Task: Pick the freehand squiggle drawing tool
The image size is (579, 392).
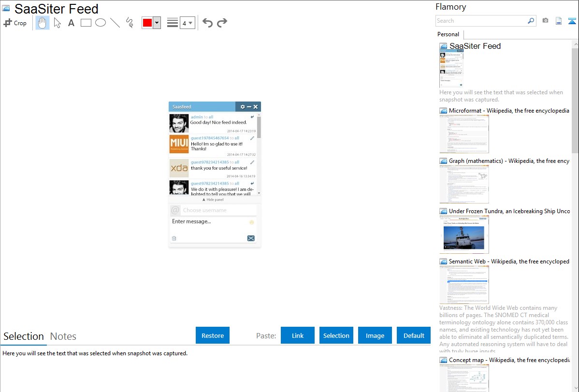Action: coord(130,23)
